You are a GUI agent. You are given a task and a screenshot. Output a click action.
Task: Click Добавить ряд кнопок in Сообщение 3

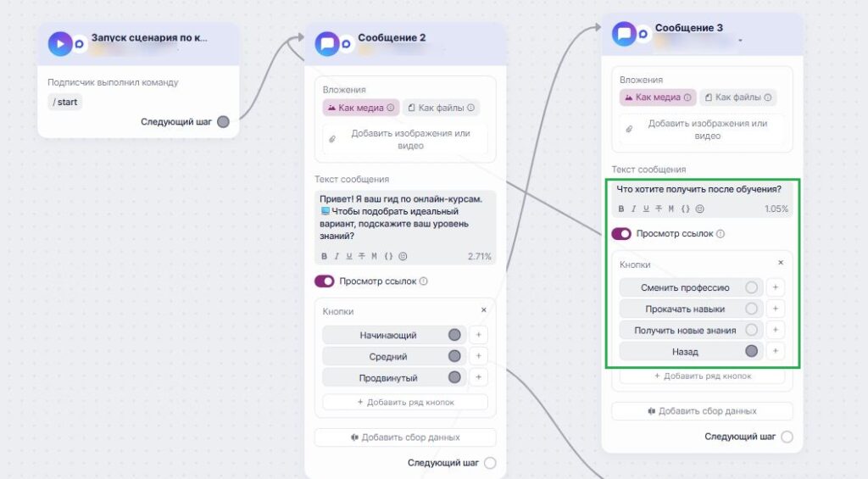point(702,376)
